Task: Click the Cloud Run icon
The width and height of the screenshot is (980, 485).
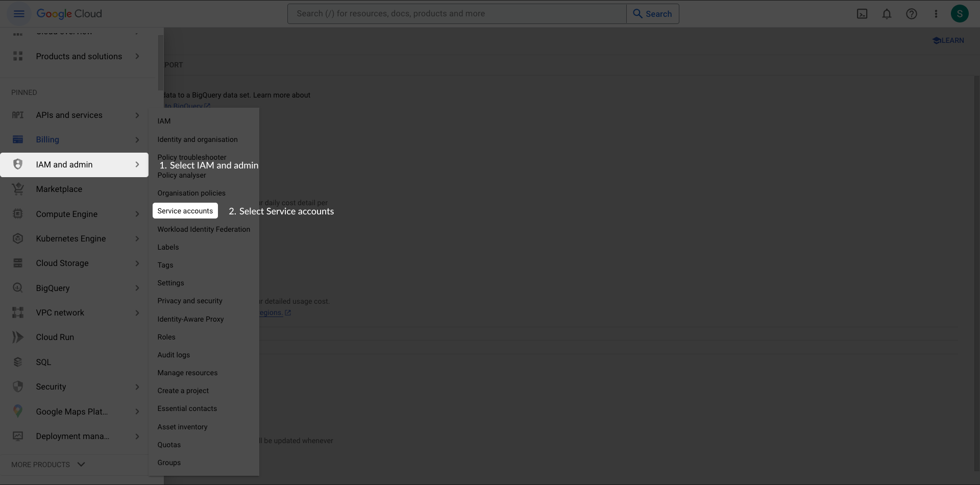Action: point(18,337)
